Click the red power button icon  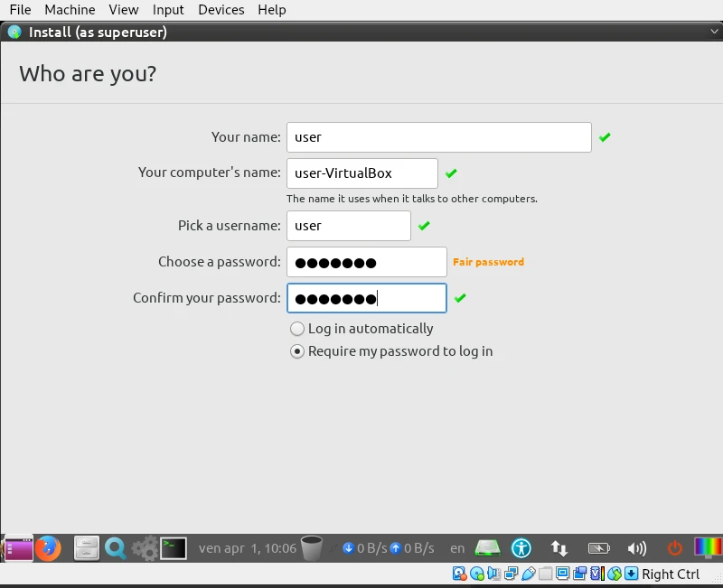point(674,547)
